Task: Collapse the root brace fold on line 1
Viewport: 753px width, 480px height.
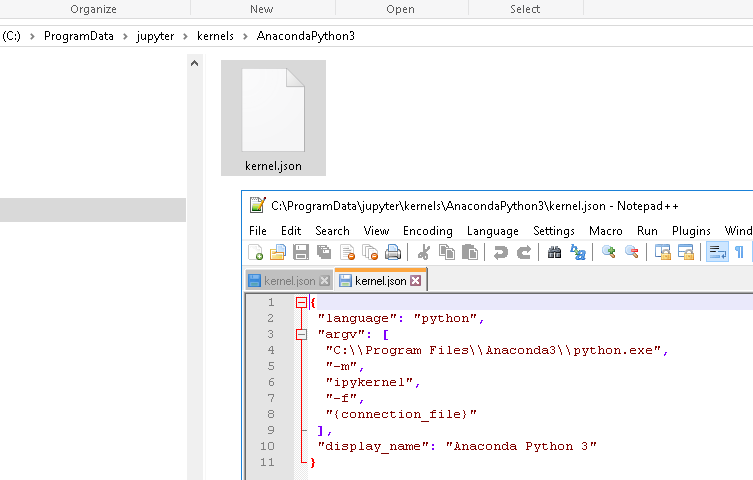Action: point(301,303)
